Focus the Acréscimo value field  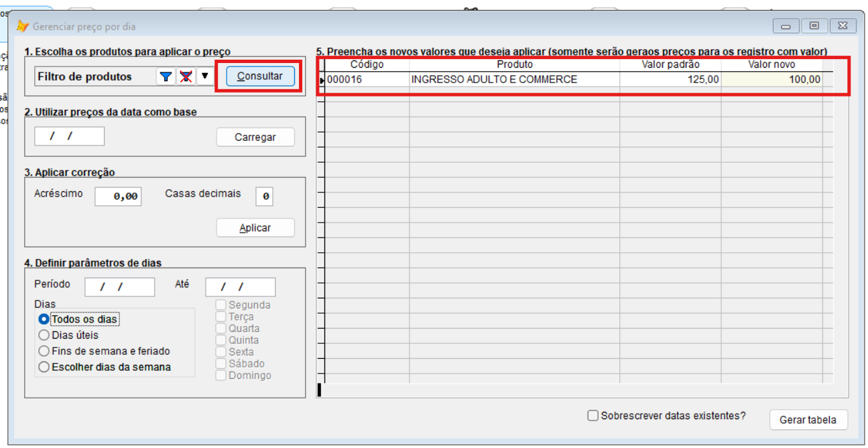[118, 196]
